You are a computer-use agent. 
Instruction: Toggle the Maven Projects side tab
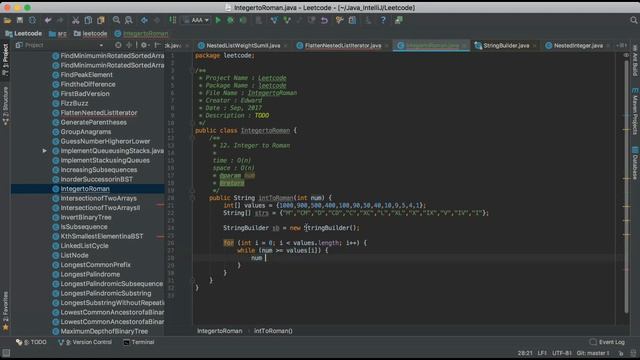(635, 111)
